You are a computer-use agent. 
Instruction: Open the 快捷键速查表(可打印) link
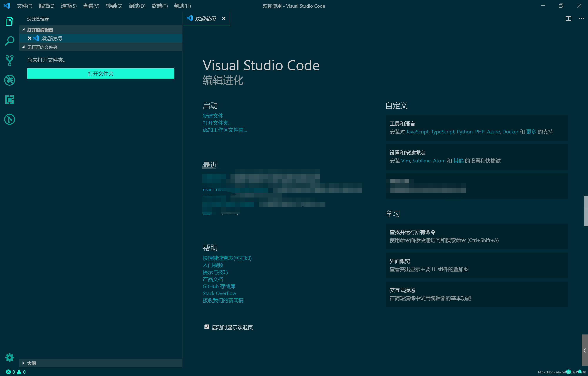pyautogui.click(x=227, y=258)
